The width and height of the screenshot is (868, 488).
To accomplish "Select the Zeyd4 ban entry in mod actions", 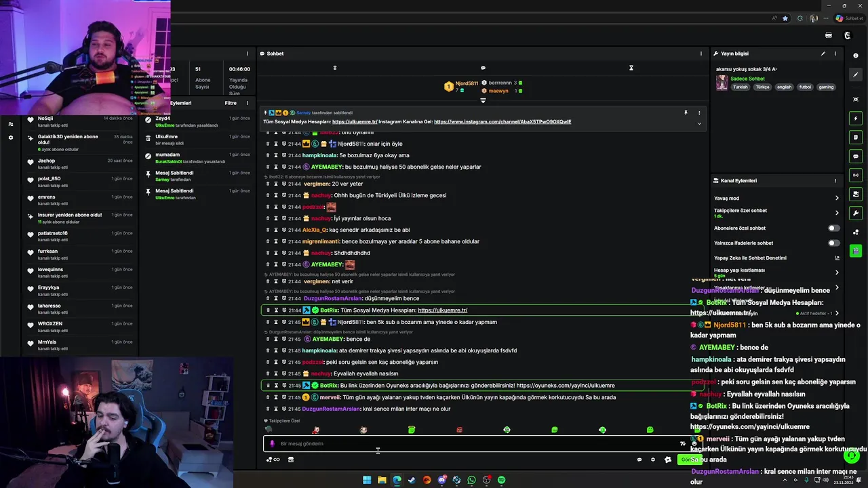I will pyautogui.click(x=197, y=121).
